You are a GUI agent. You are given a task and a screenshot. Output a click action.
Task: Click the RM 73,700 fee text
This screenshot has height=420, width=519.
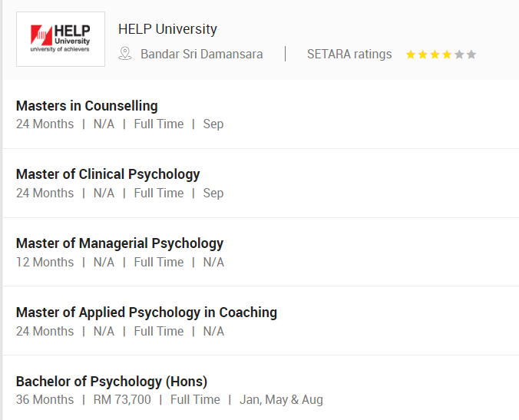pos(122,400)
